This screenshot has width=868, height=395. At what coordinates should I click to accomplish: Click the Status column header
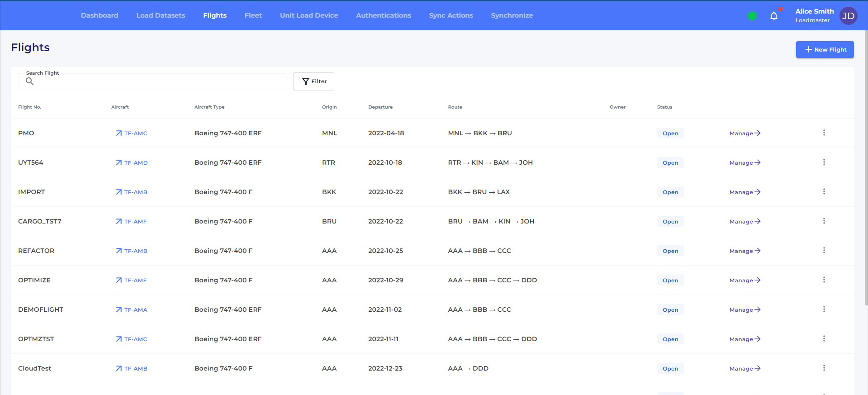coord(664,107)
